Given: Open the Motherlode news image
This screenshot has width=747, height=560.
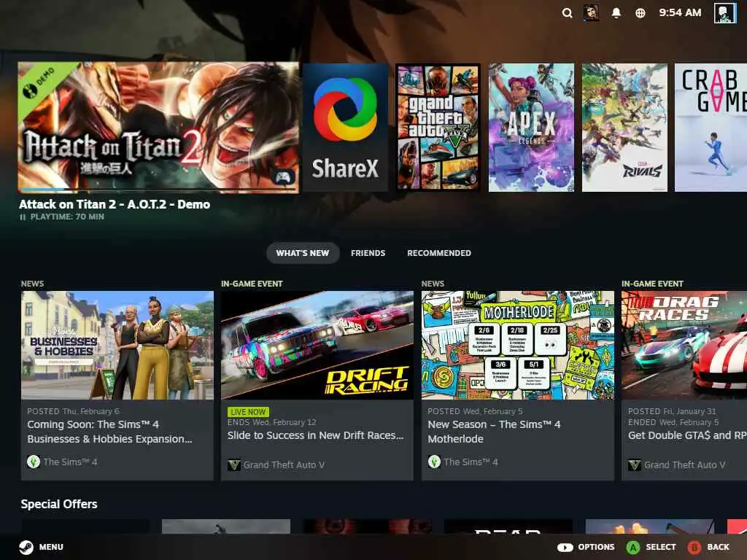Looking at the screenshot, I should pos(518,345).
